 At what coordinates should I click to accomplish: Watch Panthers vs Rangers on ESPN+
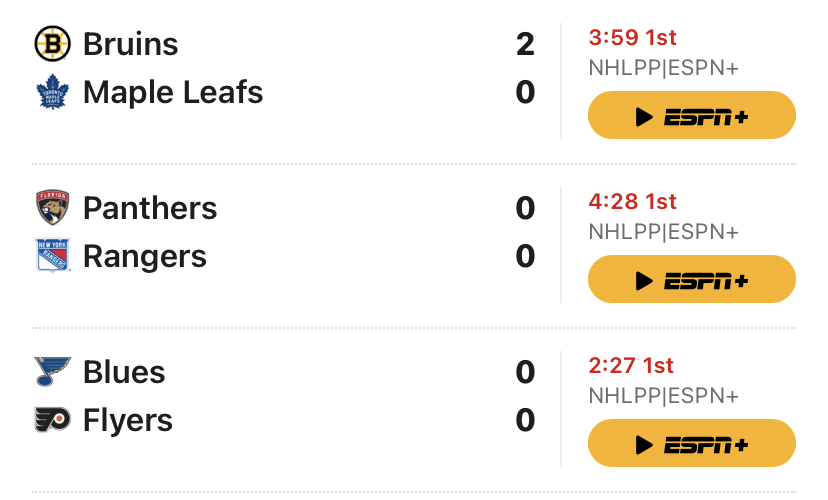(x=692, y=279)
